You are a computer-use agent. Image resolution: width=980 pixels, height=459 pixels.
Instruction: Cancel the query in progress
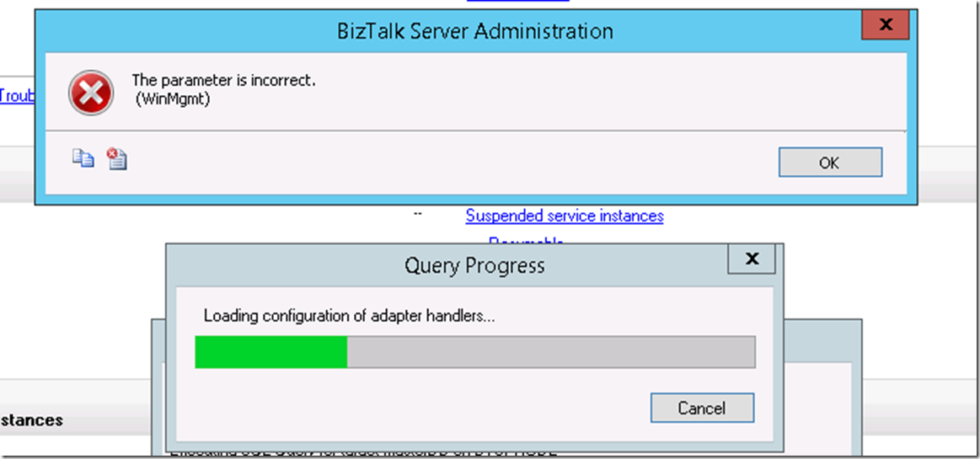702,408
